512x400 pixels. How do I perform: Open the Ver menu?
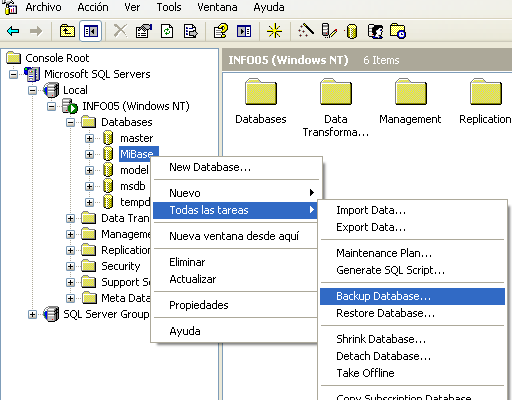click(132, 7)
